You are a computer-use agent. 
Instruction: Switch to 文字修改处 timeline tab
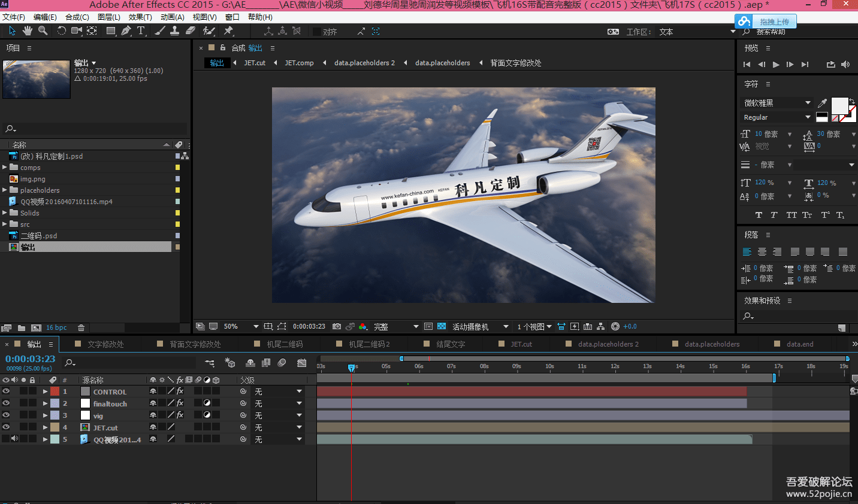pyautogui.click(x=105, y=344)
